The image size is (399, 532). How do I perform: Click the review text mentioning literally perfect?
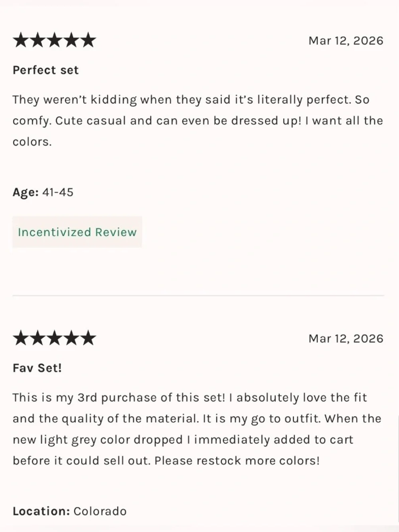(198, 121)
